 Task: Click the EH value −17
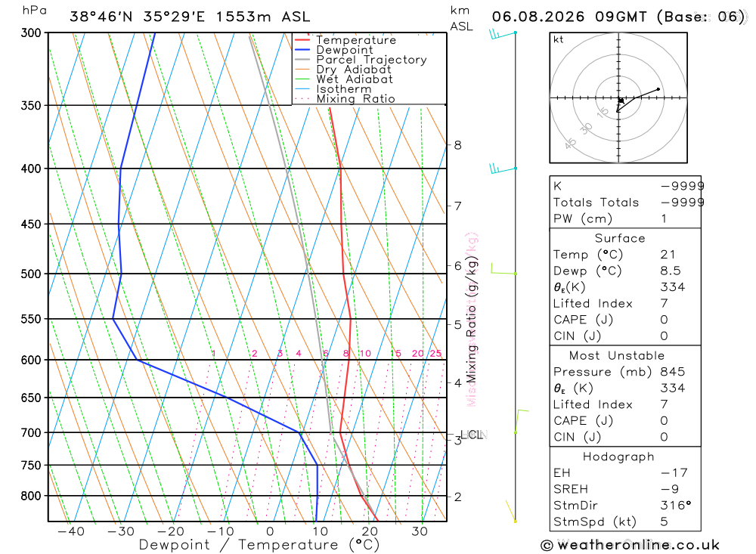click(674, 473)
